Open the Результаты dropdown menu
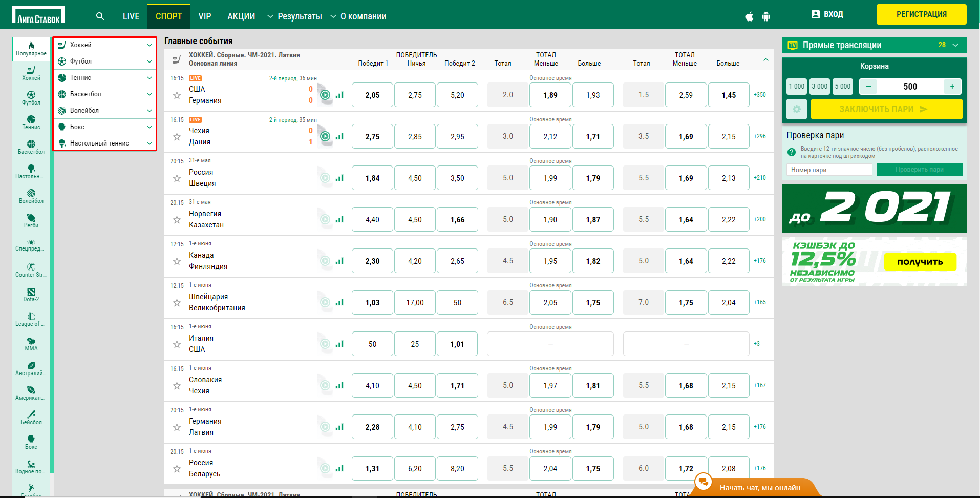The image size is (980, 498). click(294, 16)
